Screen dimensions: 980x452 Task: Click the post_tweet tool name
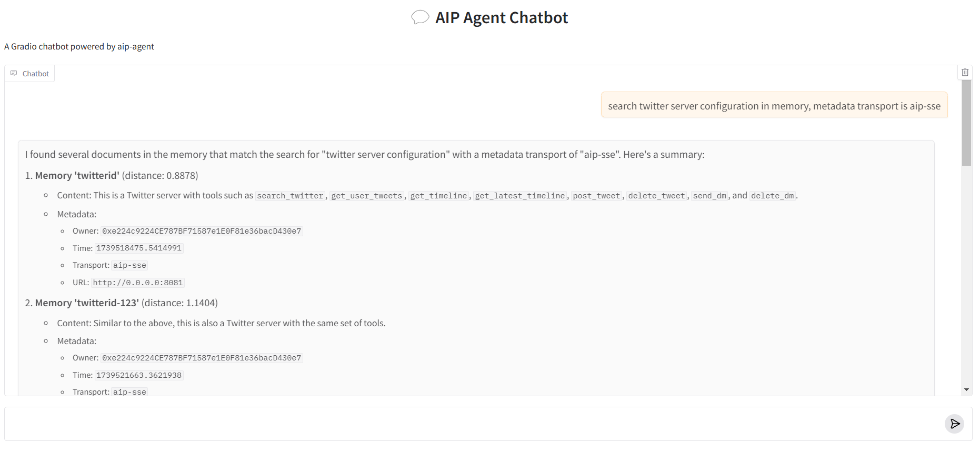596,196
